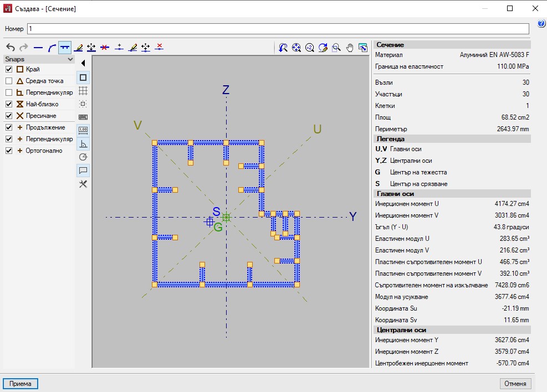Screen dimensions: 547x392
Task: Click Модул на усукване value 3677.46 cm4
Action: pyautogui.click(x=512, y=297)
